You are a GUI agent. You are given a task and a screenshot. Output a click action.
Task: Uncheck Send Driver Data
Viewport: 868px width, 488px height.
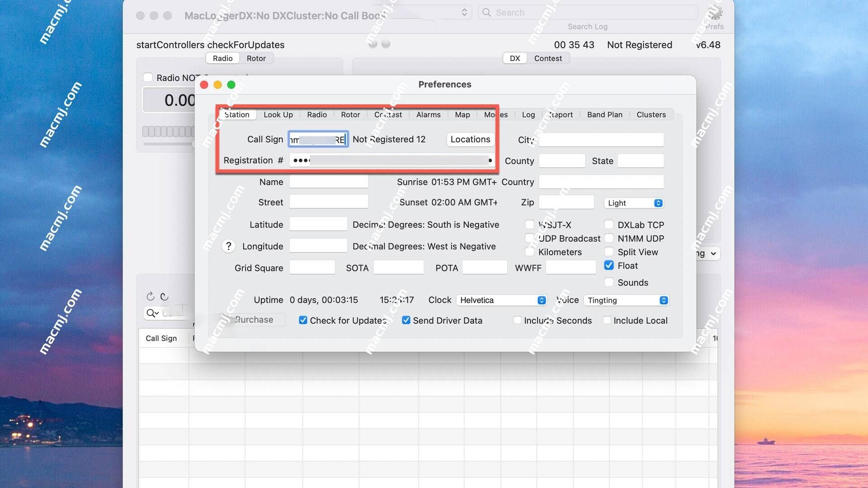coord(406,320)
